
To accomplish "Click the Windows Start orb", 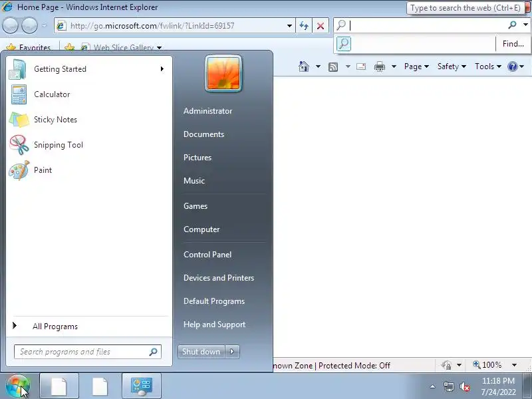I will click(18, 386).
